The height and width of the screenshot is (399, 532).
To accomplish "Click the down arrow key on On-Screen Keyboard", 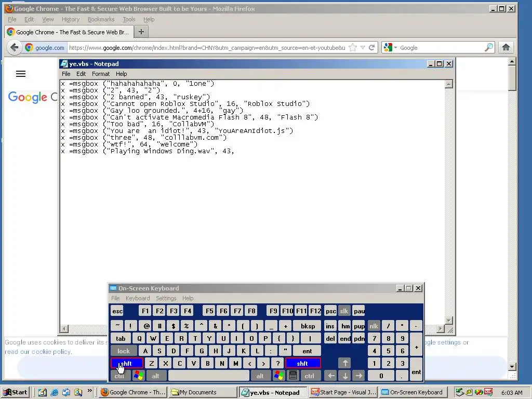I will tap(345, 376).
